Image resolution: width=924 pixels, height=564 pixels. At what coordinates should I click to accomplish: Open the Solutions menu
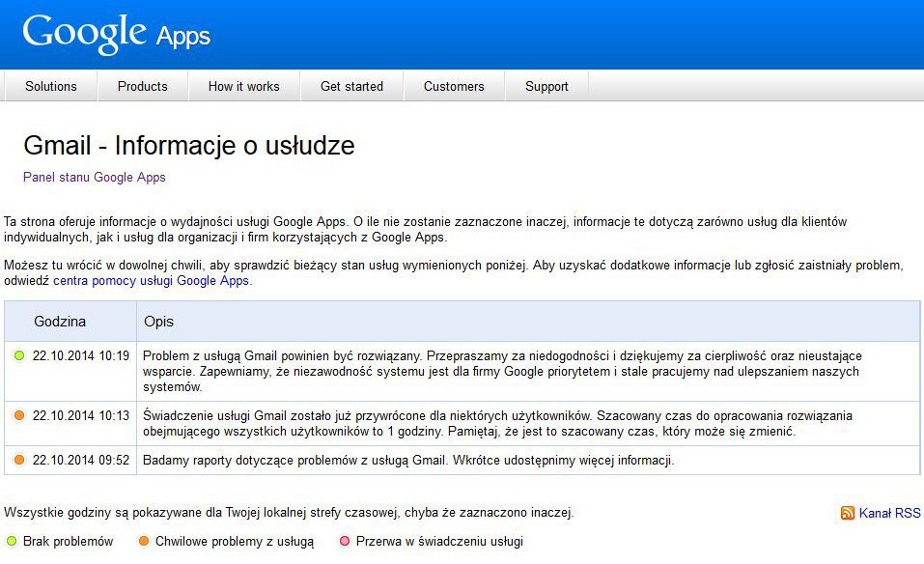click(50, 86)
